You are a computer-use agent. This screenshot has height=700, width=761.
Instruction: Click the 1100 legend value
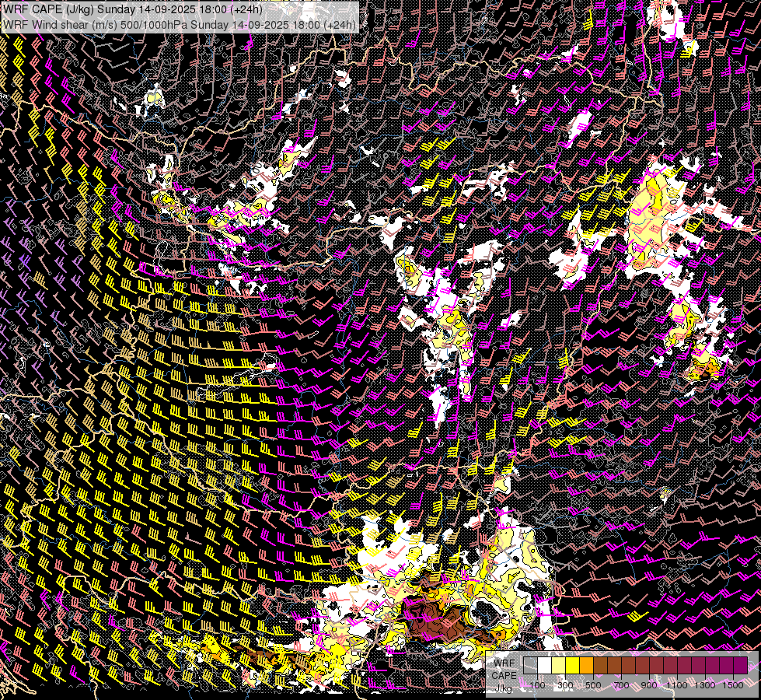tap(677, 685)
